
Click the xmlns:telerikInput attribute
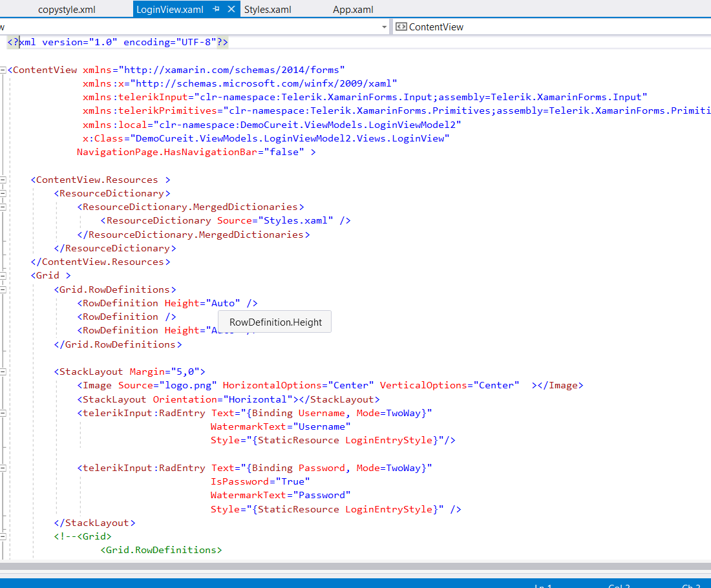(365, 97)
